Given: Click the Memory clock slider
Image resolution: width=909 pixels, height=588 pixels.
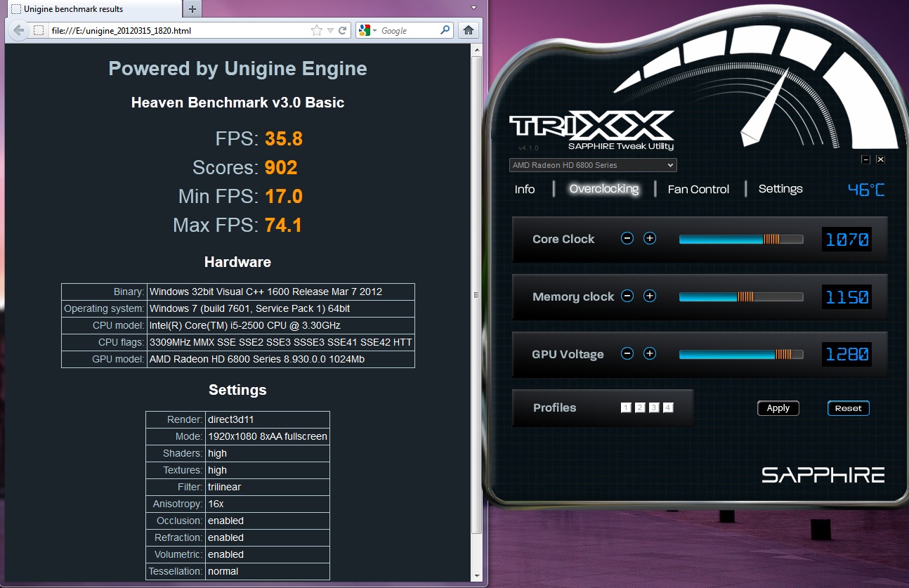Looking at the screenshot, I should pyautogui.click(x=741, y=296).
